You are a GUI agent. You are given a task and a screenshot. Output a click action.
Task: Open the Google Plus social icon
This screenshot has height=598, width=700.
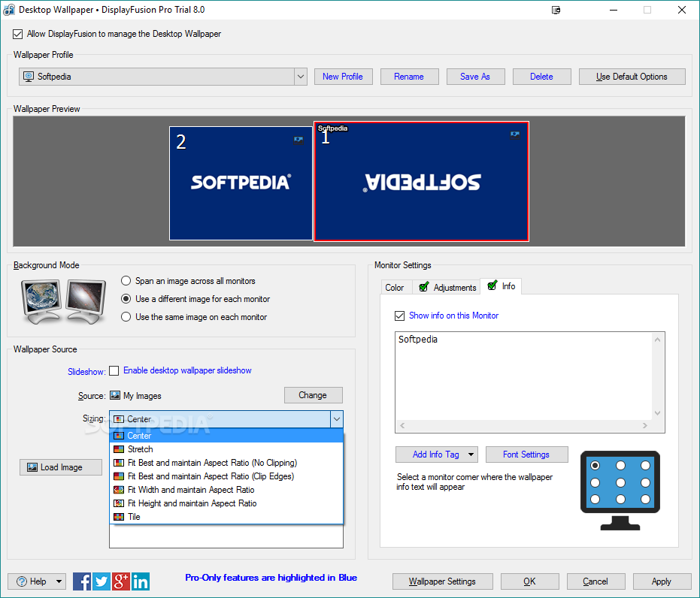pos(121,581)
